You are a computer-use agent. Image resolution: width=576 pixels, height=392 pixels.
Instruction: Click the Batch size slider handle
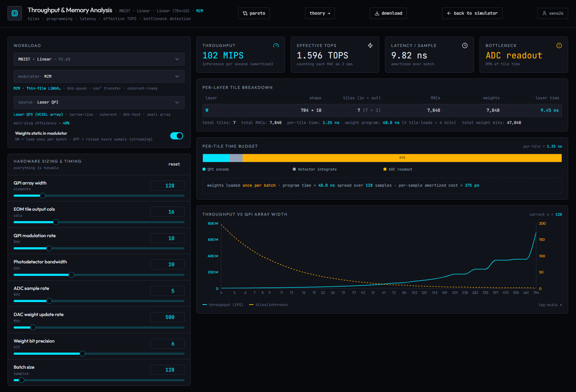[x=22, y=380]
